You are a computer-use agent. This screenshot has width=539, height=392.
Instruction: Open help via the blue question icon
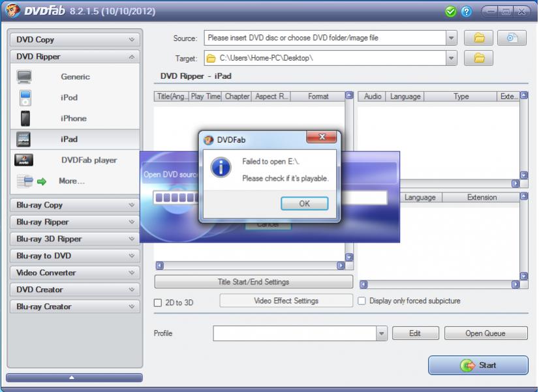click(x=467, y=12)
